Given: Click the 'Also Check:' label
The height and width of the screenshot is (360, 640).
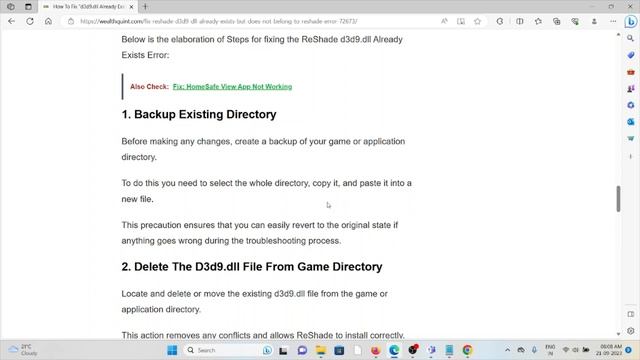Looking at the screenshot, I should point(149,87).
